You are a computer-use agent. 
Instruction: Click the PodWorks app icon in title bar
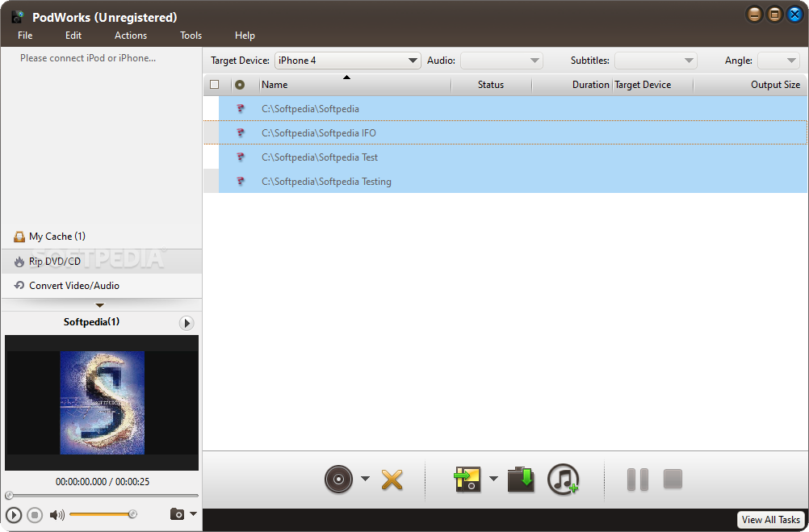pos(18,17)
